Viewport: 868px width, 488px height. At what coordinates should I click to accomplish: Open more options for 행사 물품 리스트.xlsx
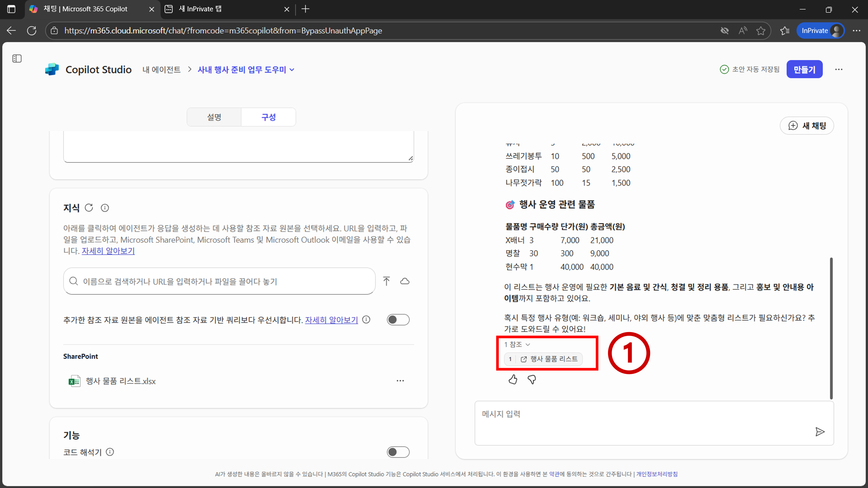coord(400,381)
